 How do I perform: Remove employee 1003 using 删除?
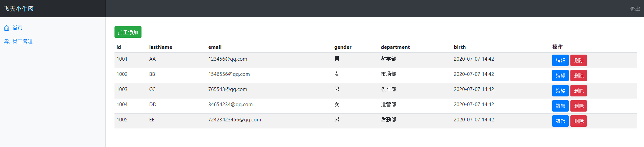(578, 91)
